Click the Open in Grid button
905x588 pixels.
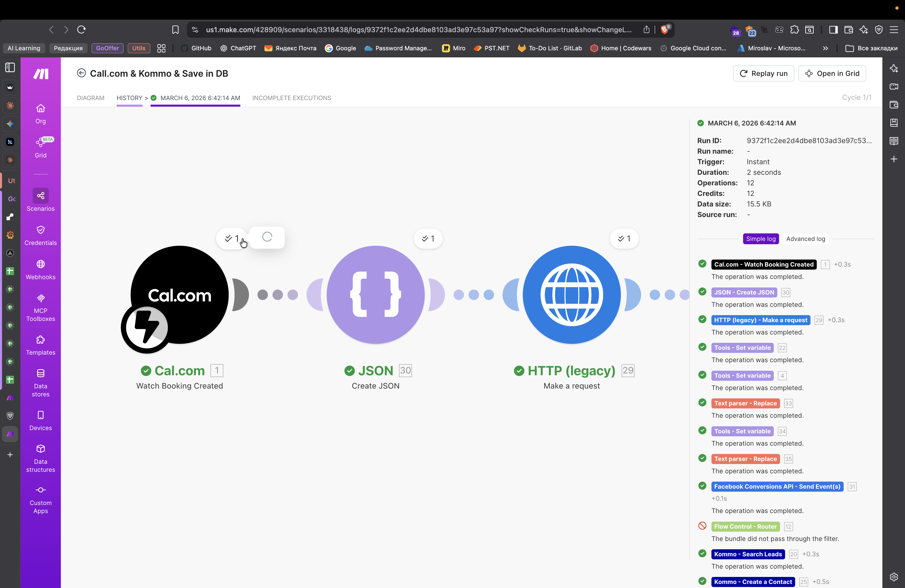tap(832, 73)
